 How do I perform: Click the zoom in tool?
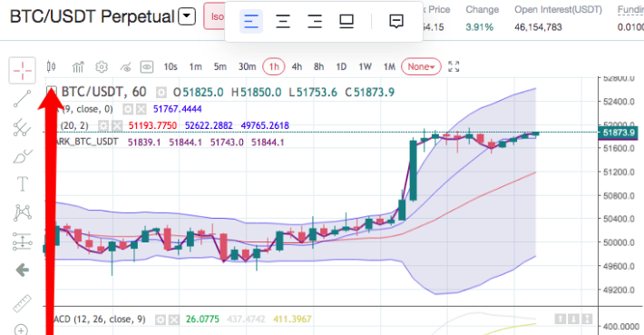[21, 330]
